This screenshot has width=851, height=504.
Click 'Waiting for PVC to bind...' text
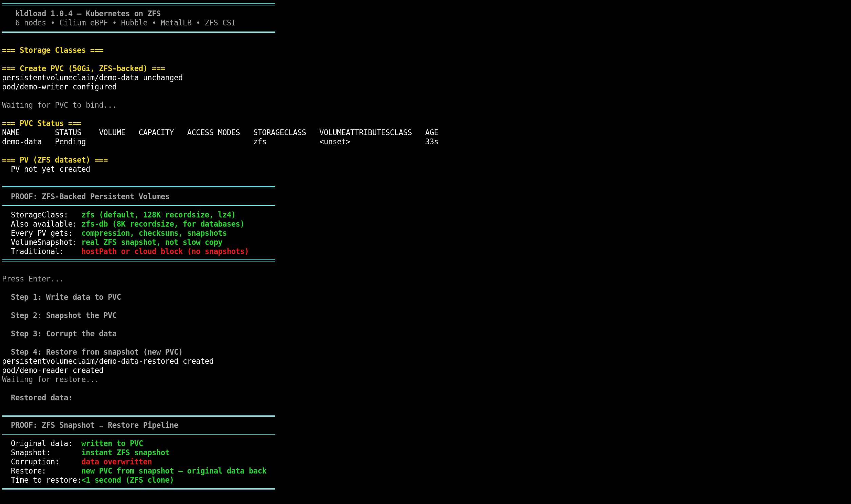coord(59,105)
